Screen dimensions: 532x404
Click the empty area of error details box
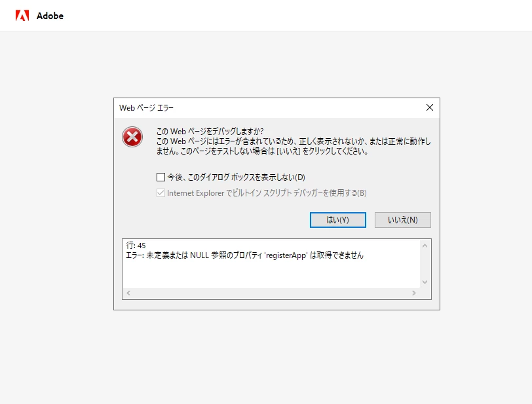click(271, 274)
